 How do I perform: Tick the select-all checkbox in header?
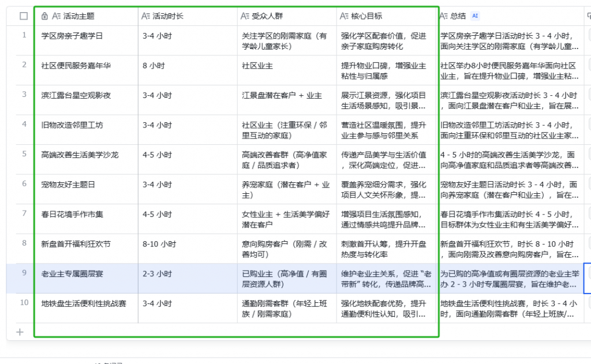[x=24, y=16]
